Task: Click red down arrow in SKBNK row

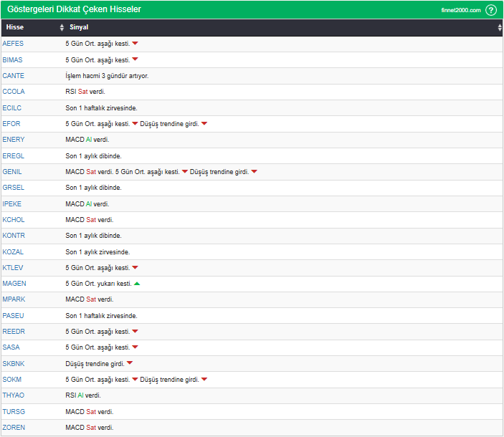Action: 130,363
